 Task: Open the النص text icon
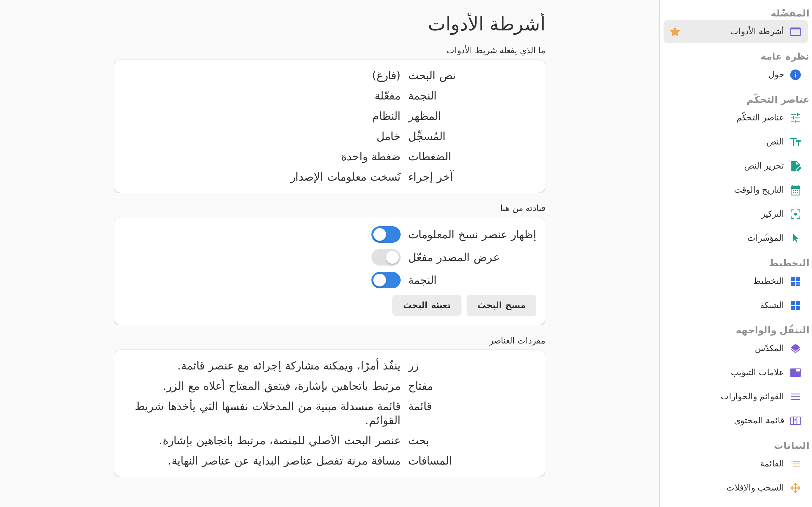(x=795, y=142)
